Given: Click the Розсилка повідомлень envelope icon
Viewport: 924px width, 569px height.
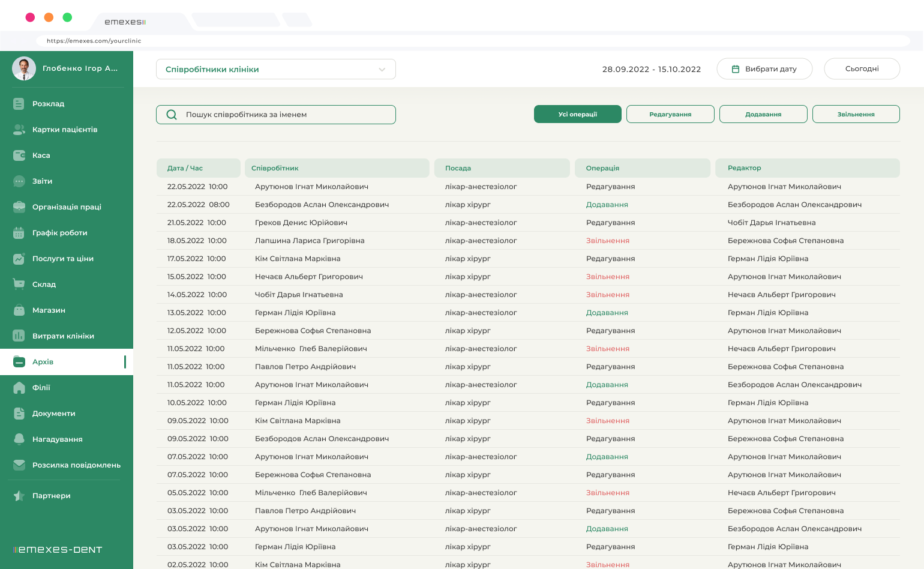Looking at the screenshot, I should (x=19, y=465).
